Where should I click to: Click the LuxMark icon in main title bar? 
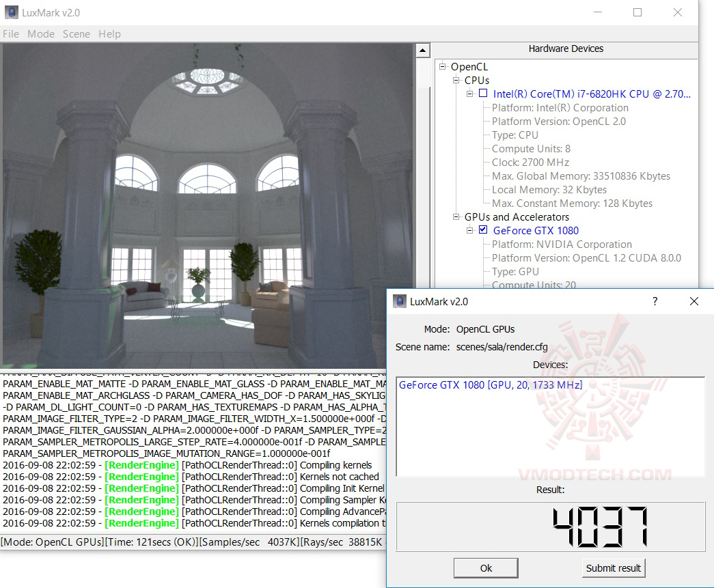pos(12,12)
